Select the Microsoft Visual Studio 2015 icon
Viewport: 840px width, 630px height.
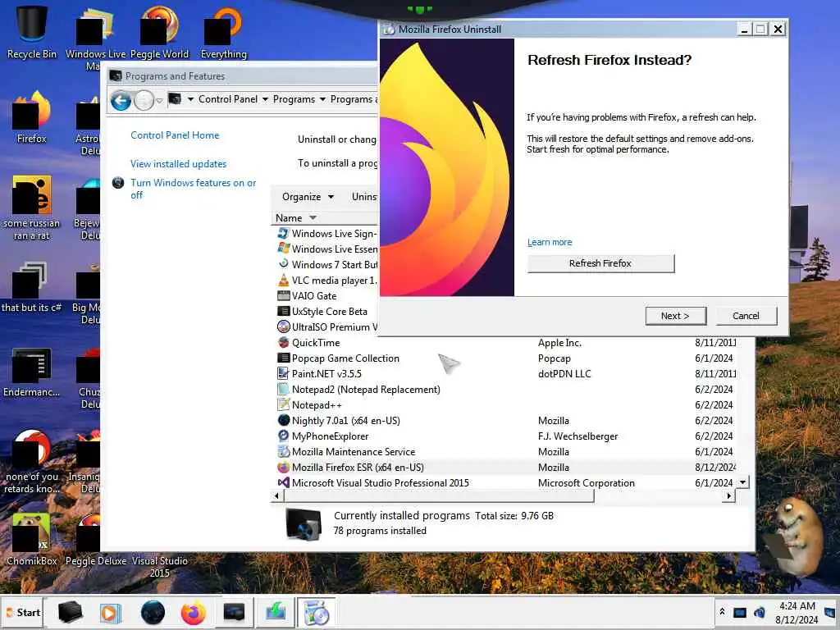283,483
